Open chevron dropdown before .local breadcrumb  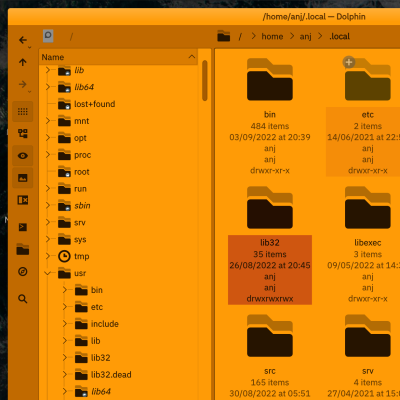(320, 36)
